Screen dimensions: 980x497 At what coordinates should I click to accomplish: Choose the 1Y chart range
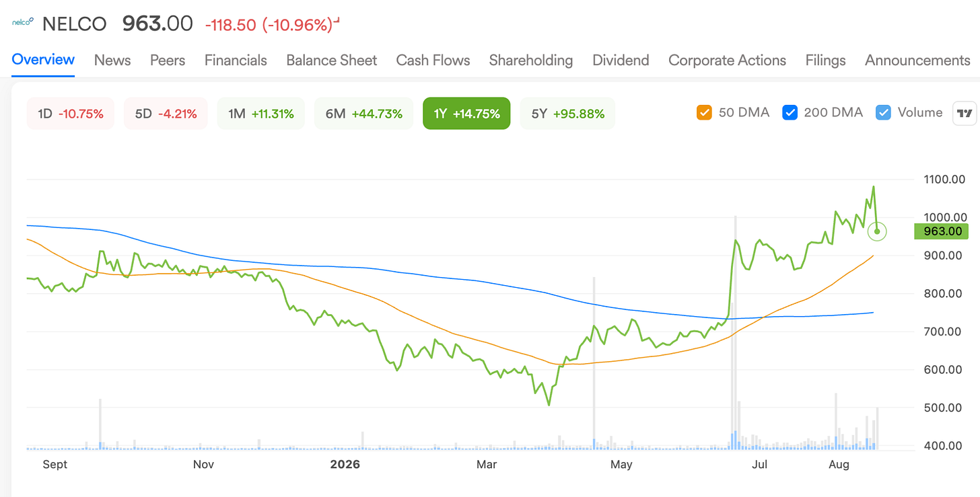[x=466, y=114]
